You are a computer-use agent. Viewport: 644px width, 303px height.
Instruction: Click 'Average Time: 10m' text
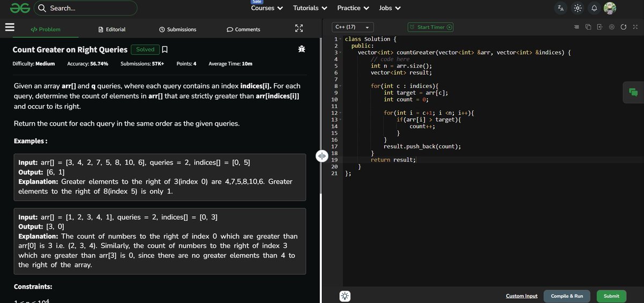click(230, 64)
